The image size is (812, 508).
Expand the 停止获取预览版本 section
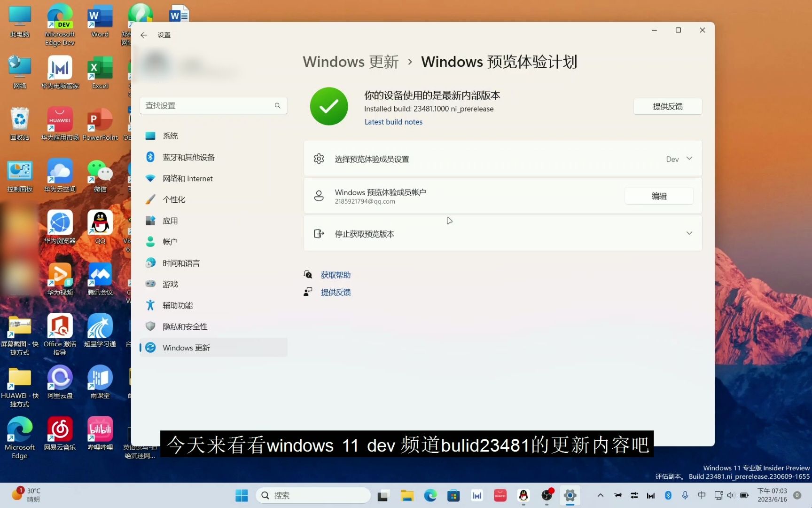[x=689, y=233]
